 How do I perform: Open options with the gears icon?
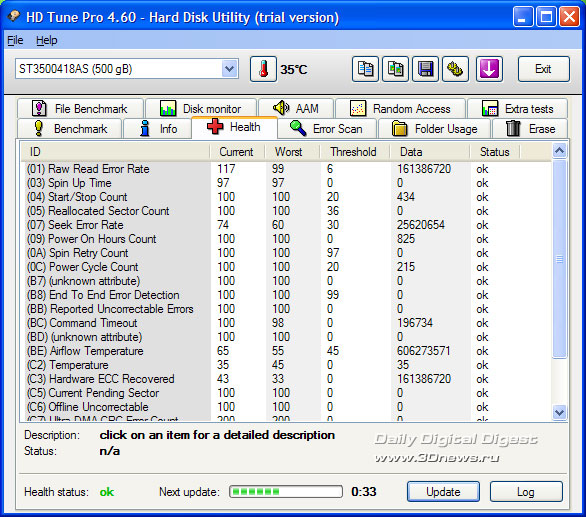coord(455,69)
